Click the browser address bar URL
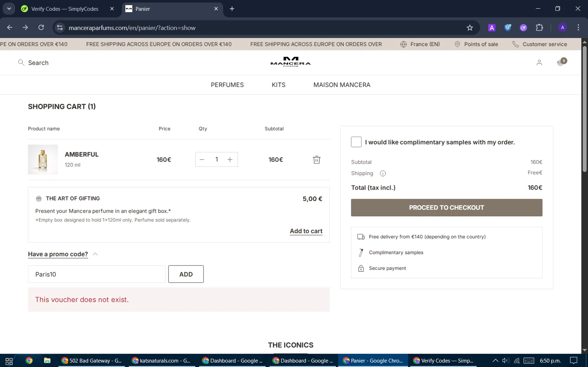The image size is (588, 367). click(132, 28)
